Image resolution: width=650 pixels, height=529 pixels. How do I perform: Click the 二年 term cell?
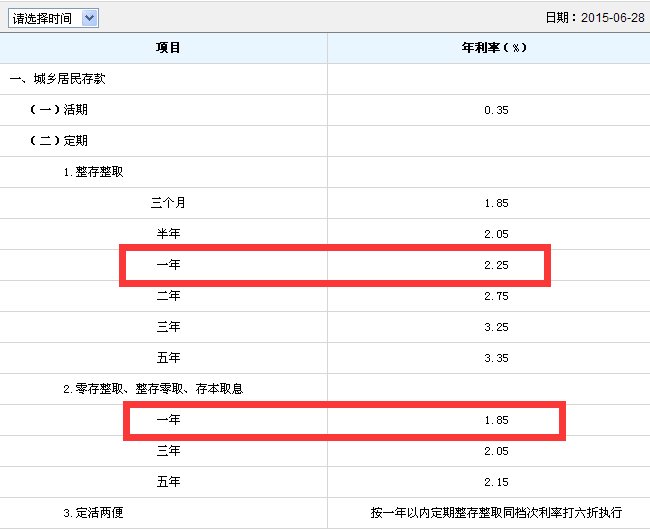coord(168,296)
